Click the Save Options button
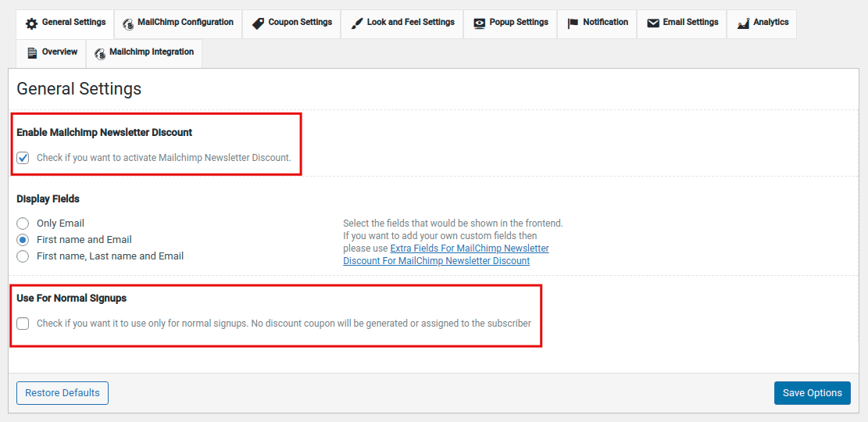Image resolution: width=868 pixels, height=422 pixels. pyautogui.click(x=812, y=392)
